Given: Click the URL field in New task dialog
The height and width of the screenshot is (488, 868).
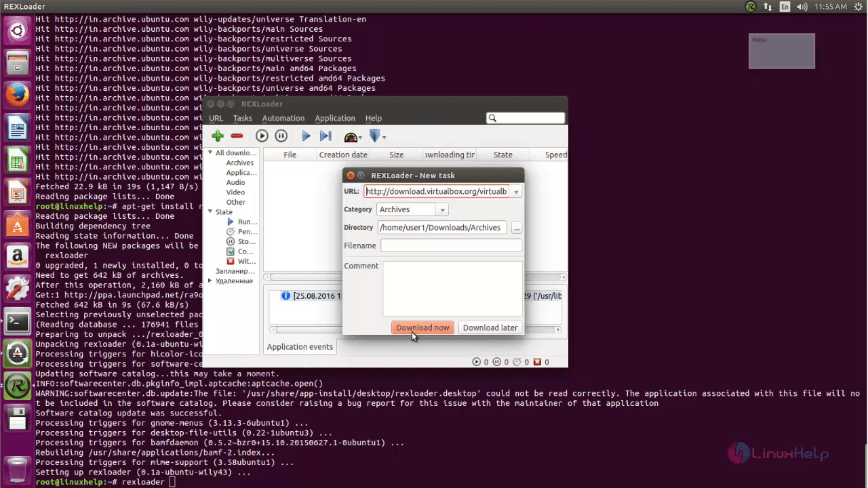Looking at the screenshot, I should click(x=437, y=192).
